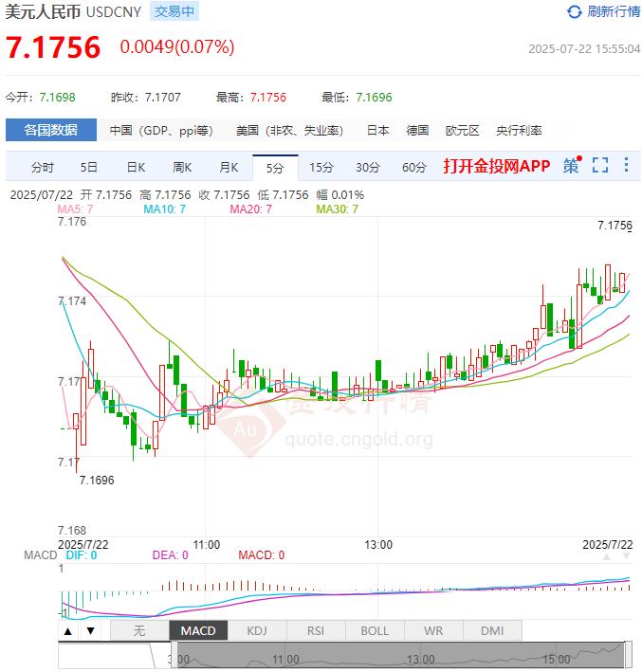Click the 今开 value 7.1698
Image resolution: width=642 pixels, height=672 pixels.
[58, 98]
